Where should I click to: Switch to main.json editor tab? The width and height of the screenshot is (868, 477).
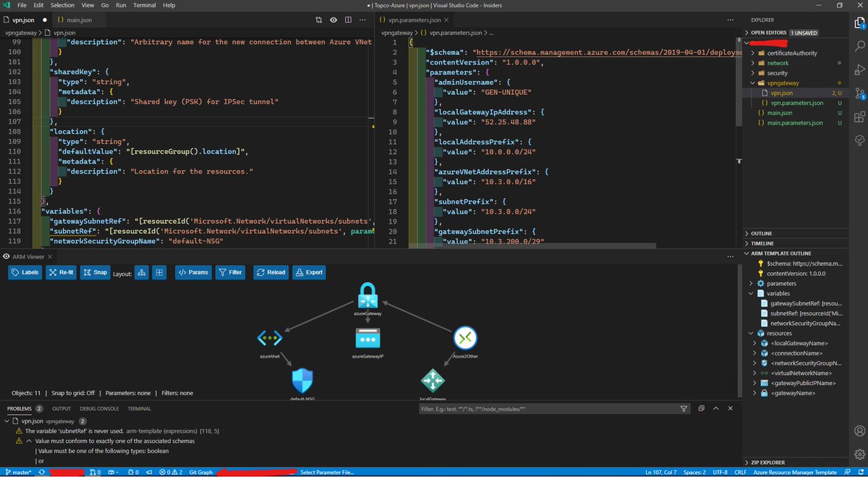click(x=78, y=19)
